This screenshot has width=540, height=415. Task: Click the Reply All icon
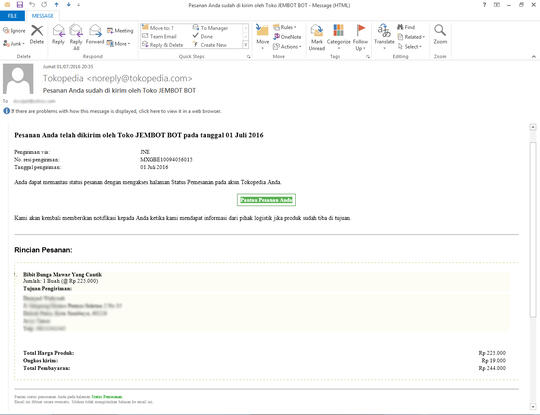(76, 37)
